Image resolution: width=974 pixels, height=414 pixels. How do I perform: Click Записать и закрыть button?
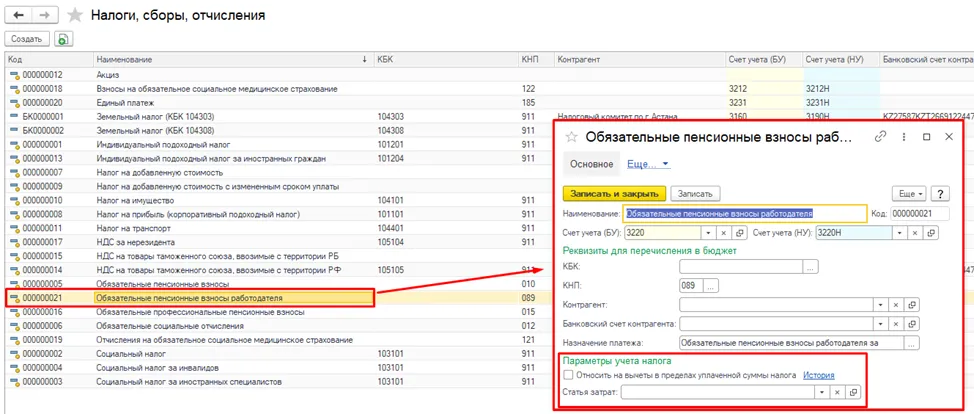(x=614, y=194)
